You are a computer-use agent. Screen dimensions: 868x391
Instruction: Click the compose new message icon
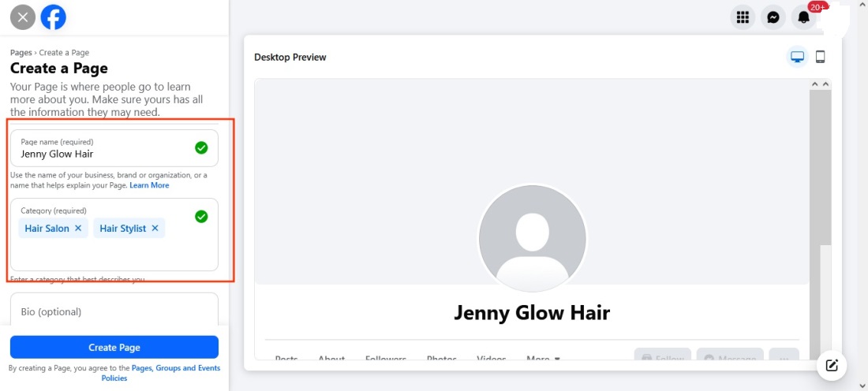point(832,364)
